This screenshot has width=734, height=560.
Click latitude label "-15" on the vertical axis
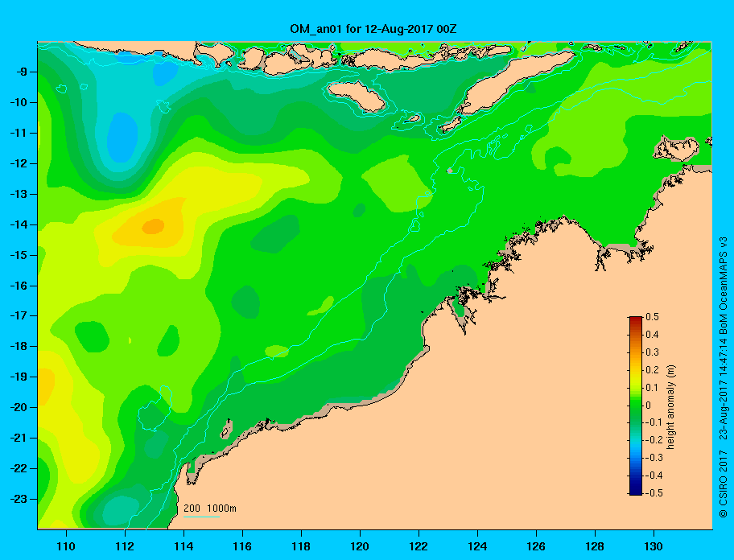point(19,255)
